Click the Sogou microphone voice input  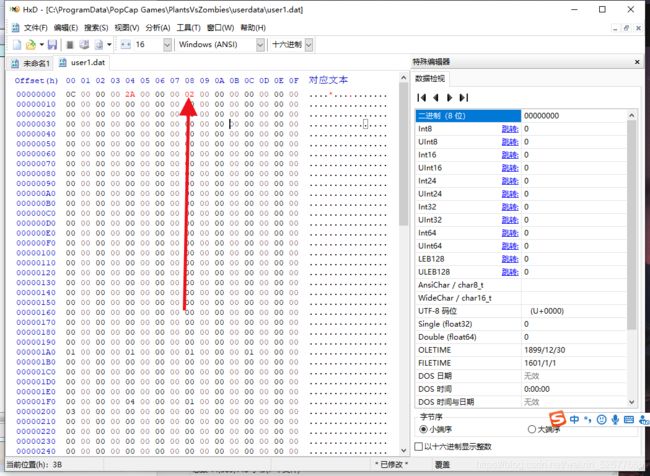pyautogui.click(x=615, y=419)
